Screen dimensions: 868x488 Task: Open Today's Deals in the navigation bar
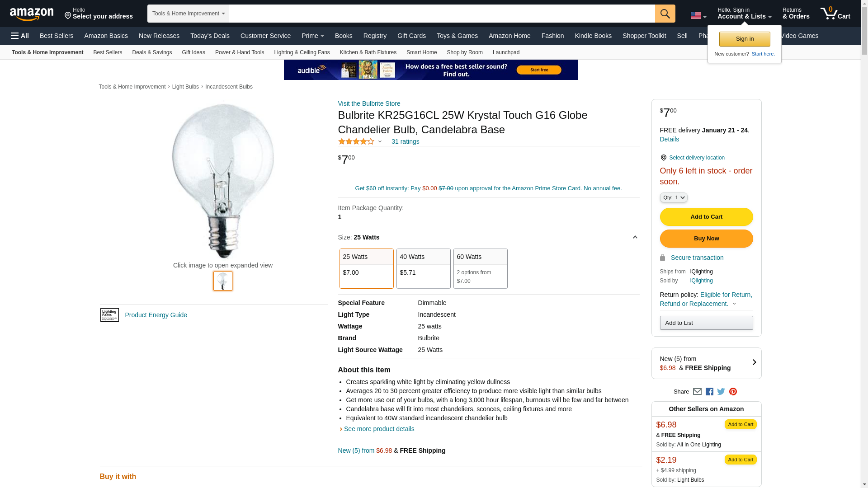pyautogui.click(x=210, y=36)
